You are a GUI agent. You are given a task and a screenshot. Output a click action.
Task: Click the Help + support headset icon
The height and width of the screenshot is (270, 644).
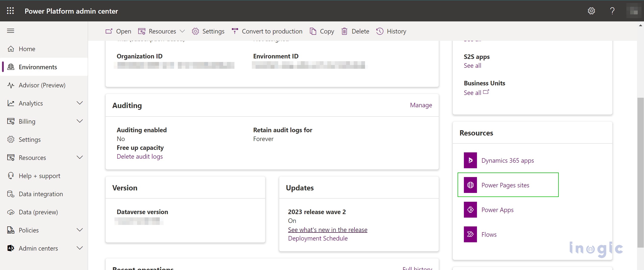[11, 176]
